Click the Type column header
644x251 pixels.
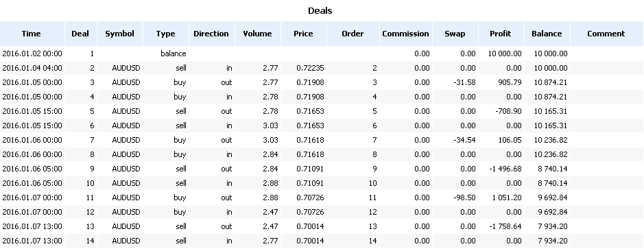pos(165,34)
